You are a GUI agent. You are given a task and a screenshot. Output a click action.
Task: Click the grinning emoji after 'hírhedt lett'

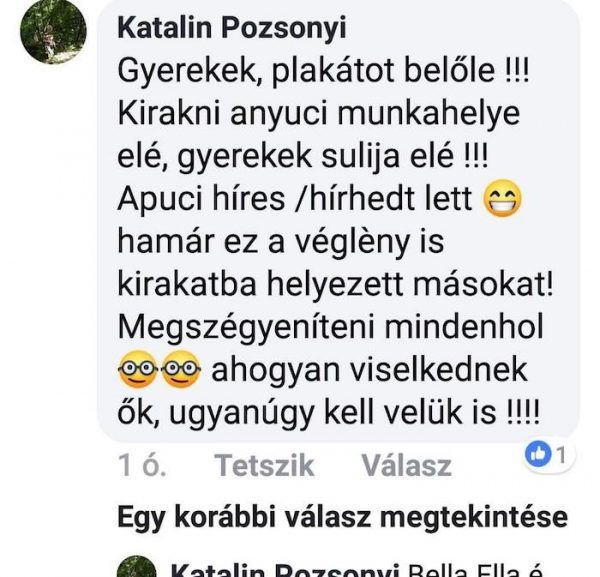coord(502,198)
